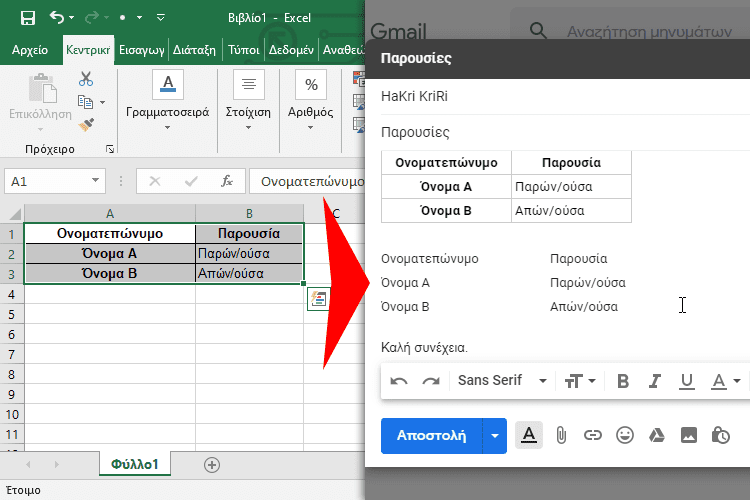Viewport: 750px width, 500px height.
Task: Select column B header
Action: point(249,213)
